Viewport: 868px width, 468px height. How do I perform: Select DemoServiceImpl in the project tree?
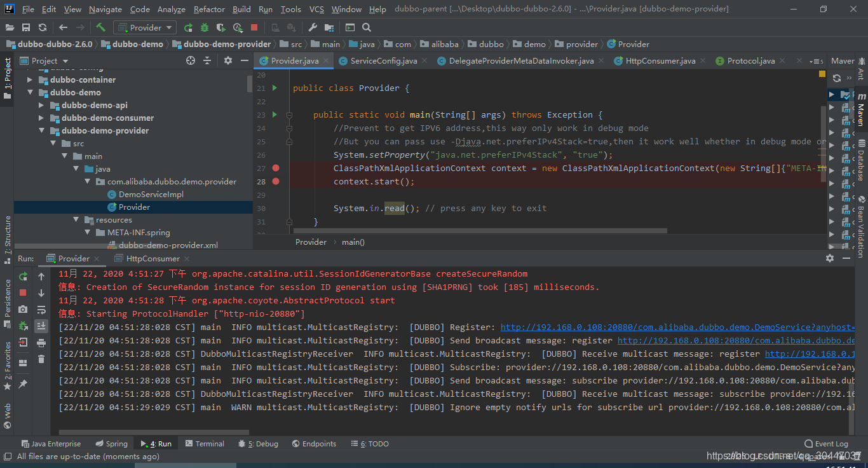point(151,195)
